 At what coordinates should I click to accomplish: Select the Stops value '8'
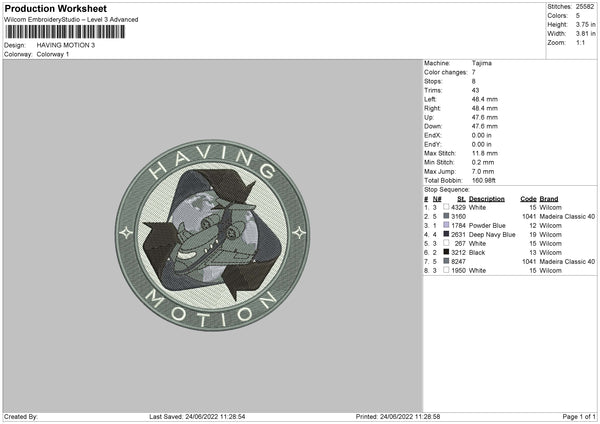pos(474,82)
